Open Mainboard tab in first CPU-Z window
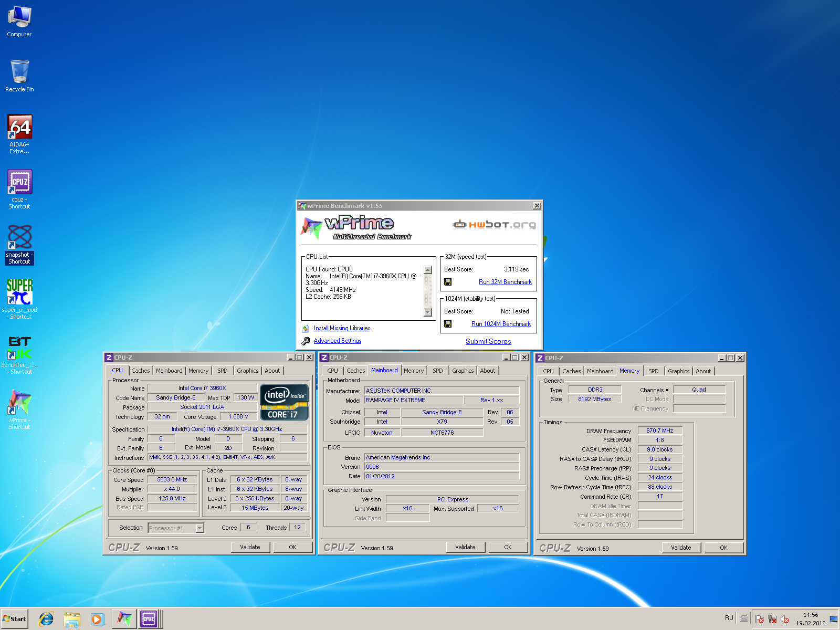Screen dimensions: 840x630 pyautogui.click(x=169, y=371)
